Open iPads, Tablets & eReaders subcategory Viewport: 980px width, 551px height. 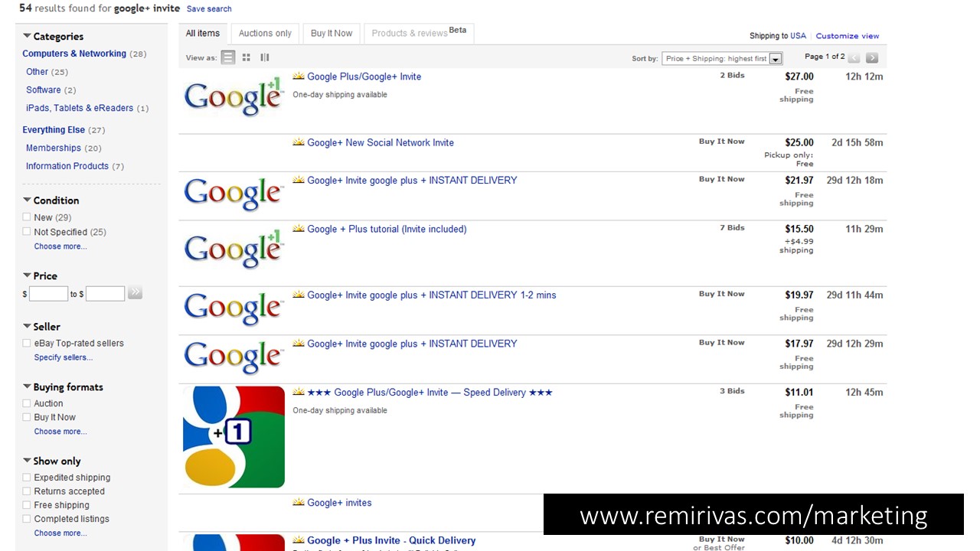click(x=80, y=108)
